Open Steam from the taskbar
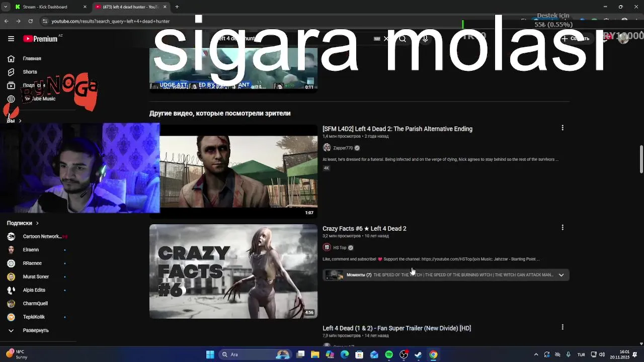 click(418, 354)
